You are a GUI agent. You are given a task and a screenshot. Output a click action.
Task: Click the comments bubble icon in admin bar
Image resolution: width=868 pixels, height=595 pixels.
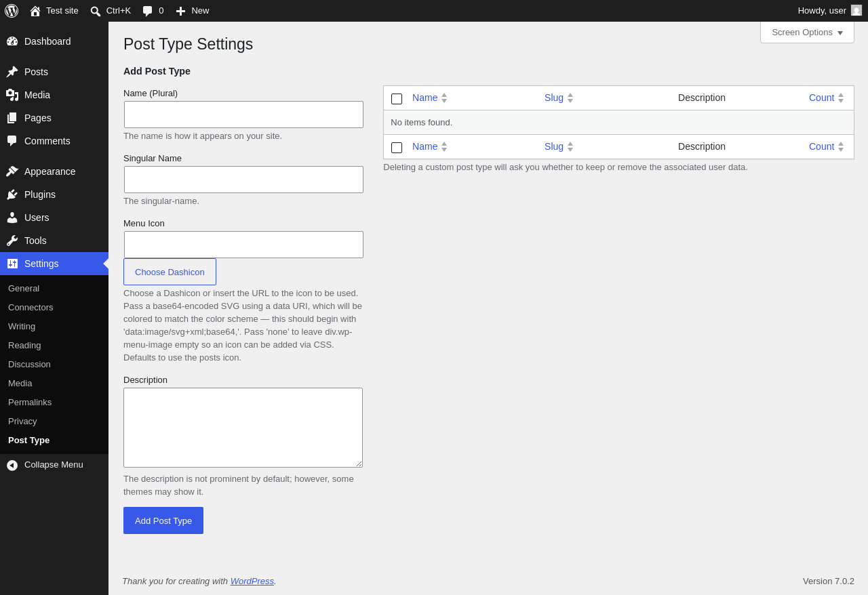148,11
